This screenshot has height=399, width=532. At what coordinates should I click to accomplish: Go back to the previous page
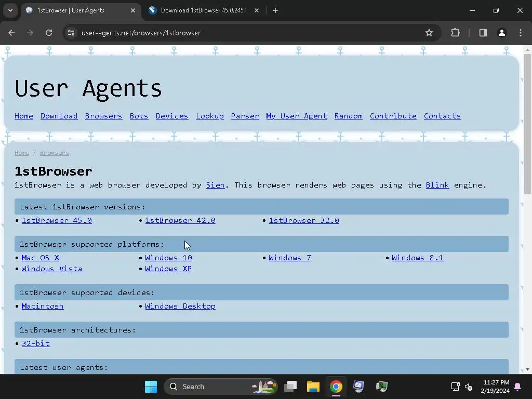tap(11, 33)
